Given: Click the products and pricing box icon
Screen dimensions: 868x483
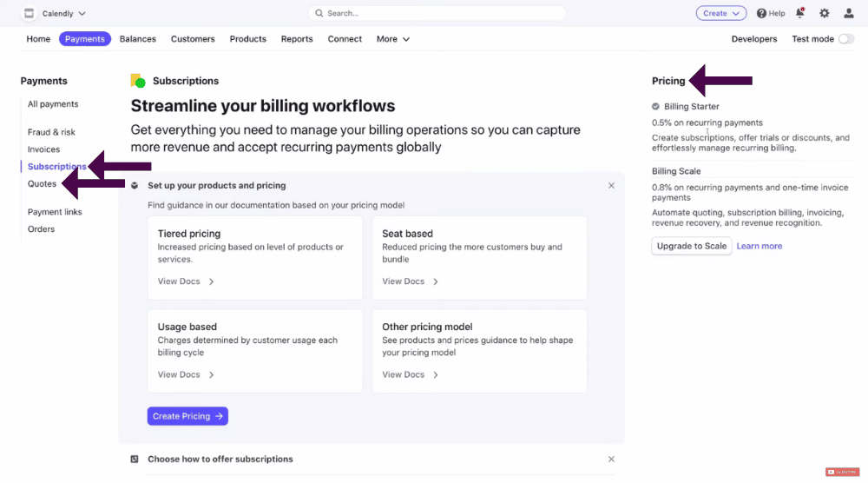Looking at the screenshot, I should [x=135, y=186].
